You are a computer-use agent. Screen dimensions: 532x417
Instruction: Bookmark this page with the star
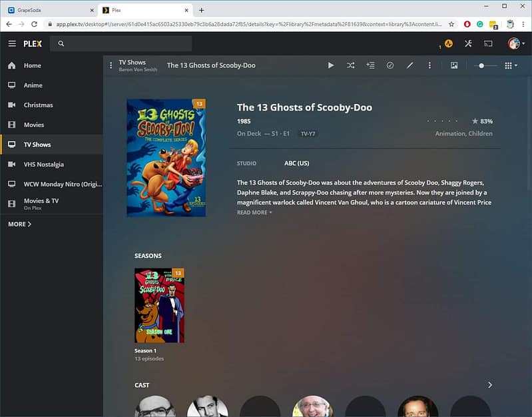[451, 24]
